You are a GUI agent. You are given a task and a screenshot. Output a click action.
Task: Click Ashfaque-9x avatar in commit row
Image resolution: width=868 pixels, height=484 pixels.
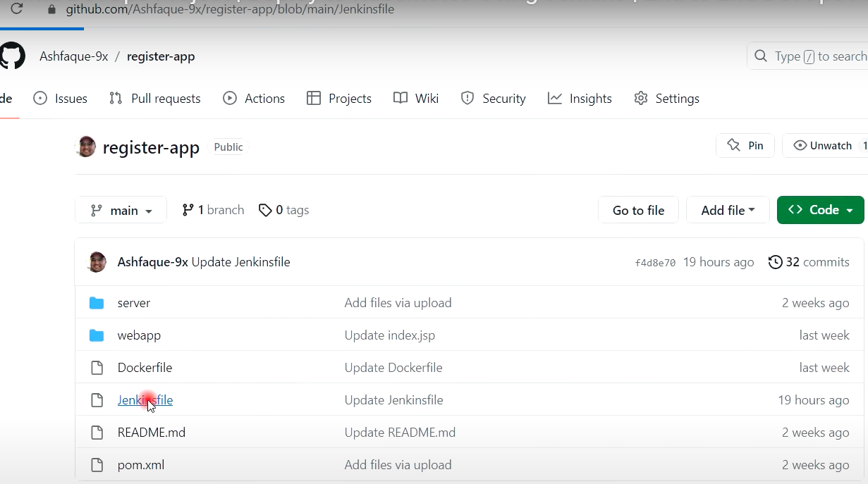click(96, 262)
